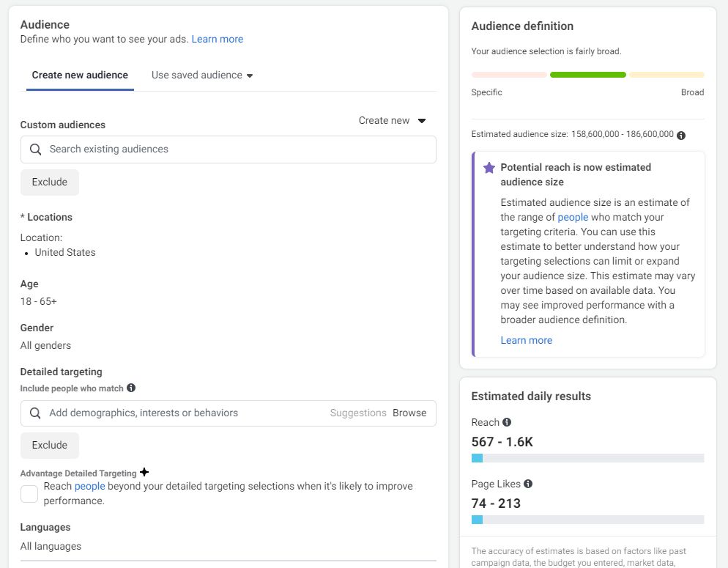Viewport: 728px width, 568px height.
Task: Click Exclude under Detailed targeting
Action: (50, 445)
